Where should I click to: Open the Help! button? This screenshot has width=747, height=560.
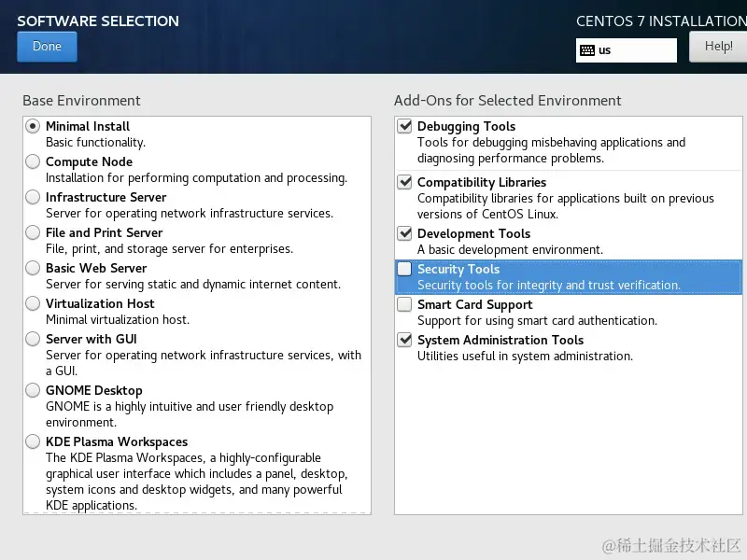[x=718, y=47]
